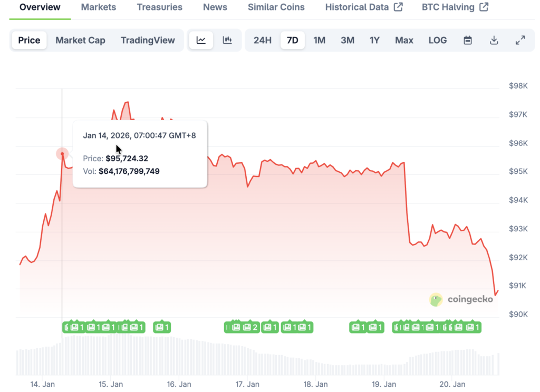This screenshot has width=540, height=392.
Task: Open the news marker labeled 2
Action: click(x=251, y=327)
